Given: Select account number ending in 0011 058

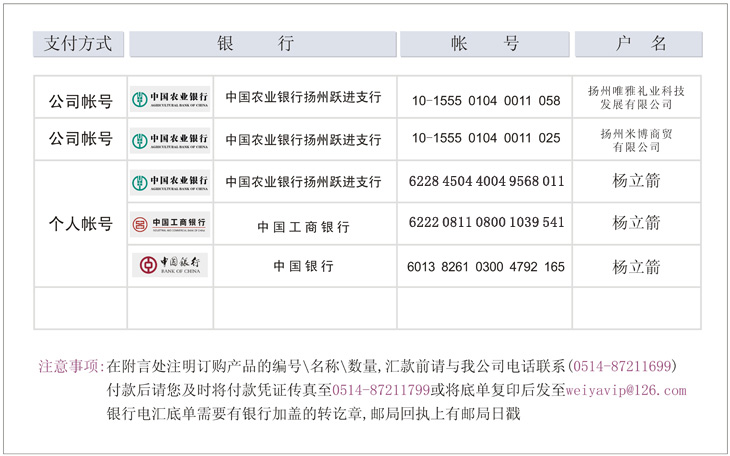Looking at the screenshot, I should [486, 100].
